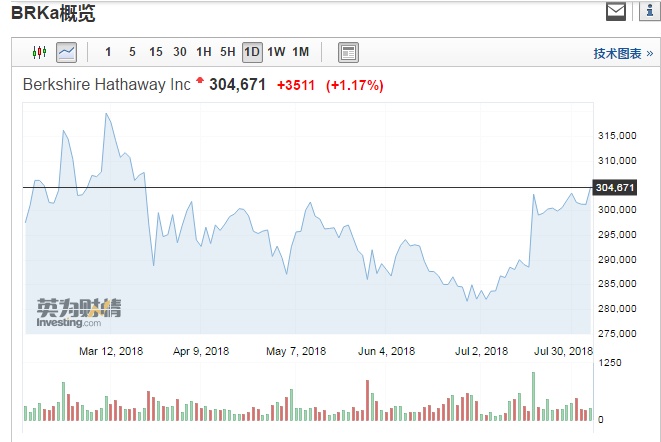661x442 pixels.
Task: Select the 30 minute interval
Action: [180, 52]
